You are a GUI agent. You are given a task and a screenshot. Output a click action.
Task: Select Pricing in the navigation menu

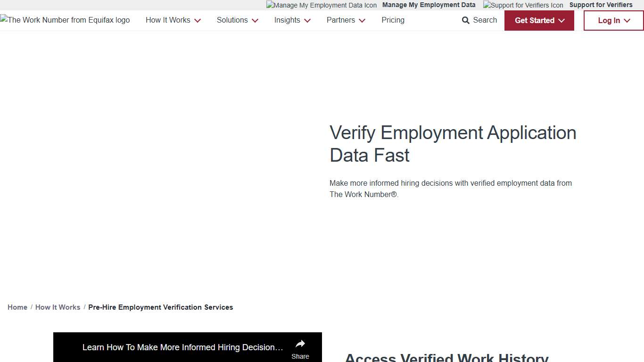[x=393, y=20]
